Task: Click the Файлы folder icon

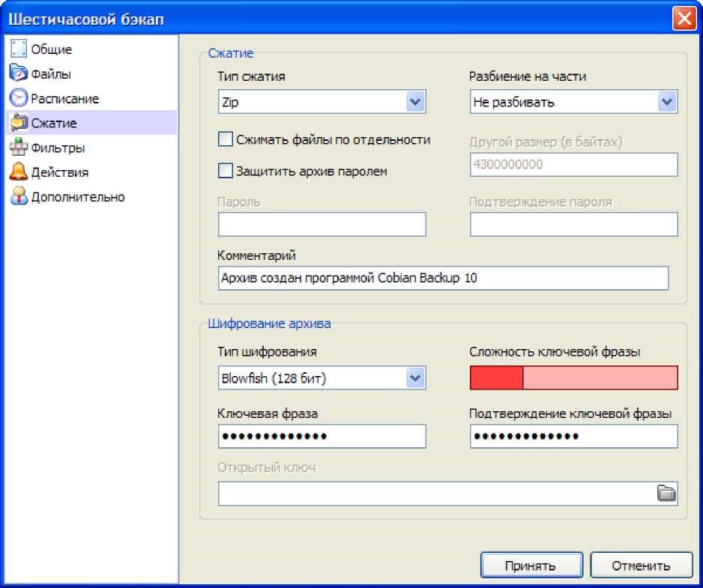Action: [19, 73]
